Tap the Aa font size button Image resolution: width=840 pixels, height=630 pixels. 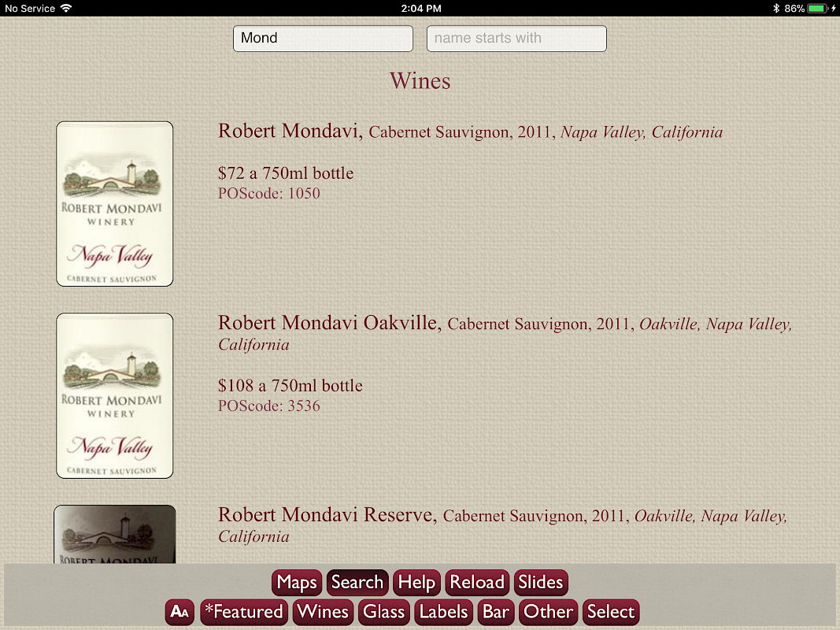click(179, 612)
